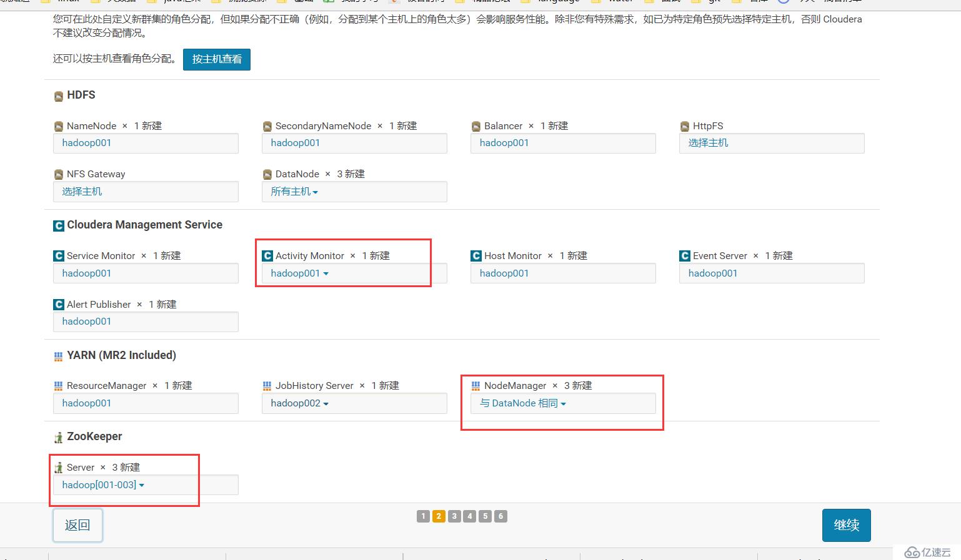Click the Cloudera Management Service icon
This screenshot has width=961, height=560.
coord(59,225)
